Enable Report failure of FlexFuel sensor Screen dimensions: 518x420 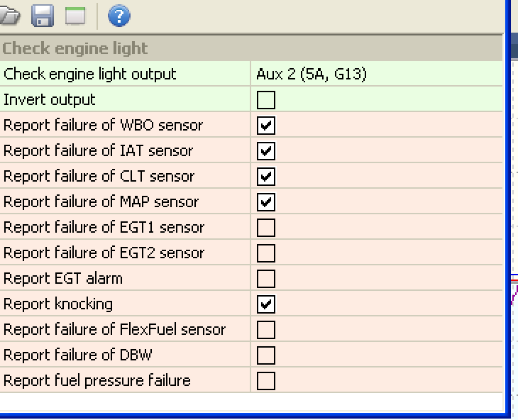[x=266, y=330]
